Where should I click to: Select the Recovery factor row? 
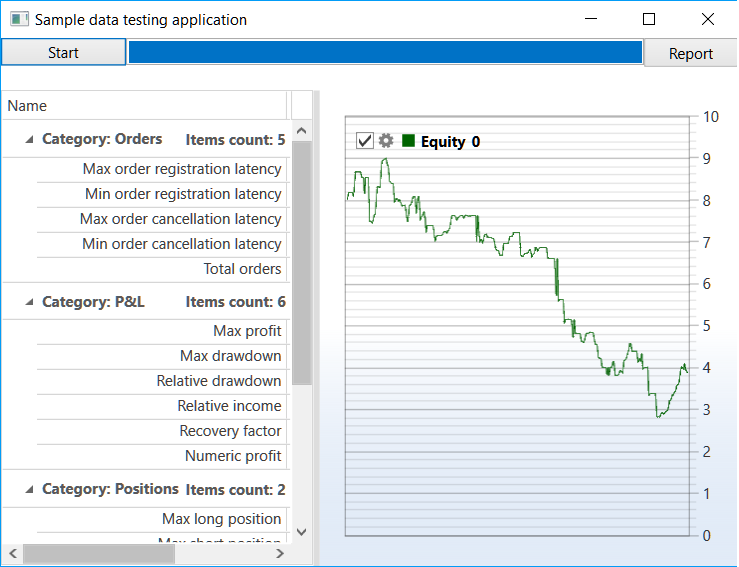[162, 431]
